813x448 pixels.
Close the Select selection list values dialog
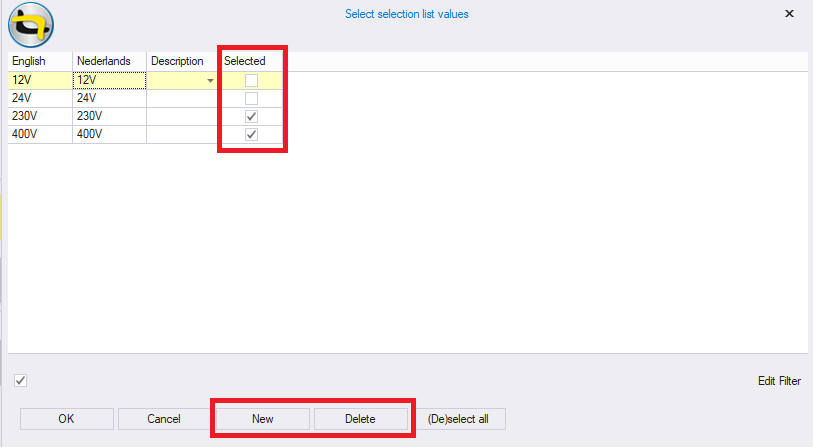tap(789, 13)
